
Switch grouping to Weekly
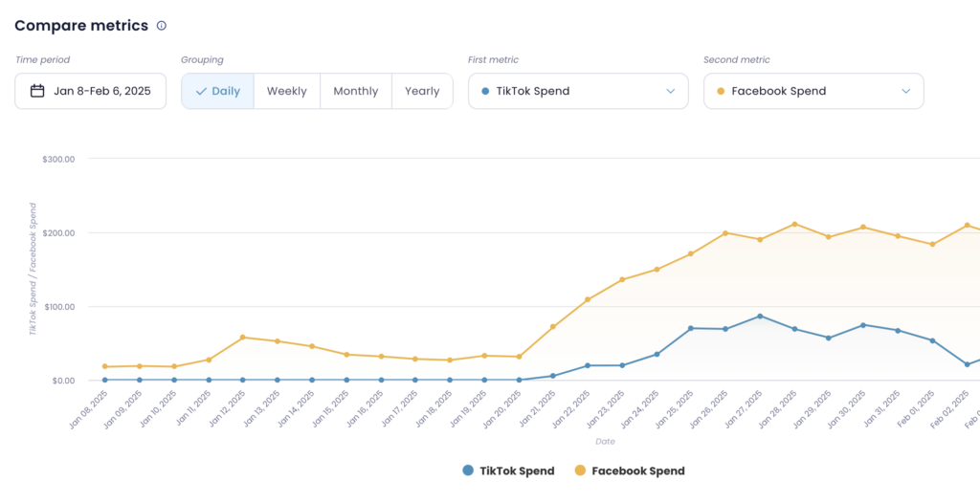287,91
